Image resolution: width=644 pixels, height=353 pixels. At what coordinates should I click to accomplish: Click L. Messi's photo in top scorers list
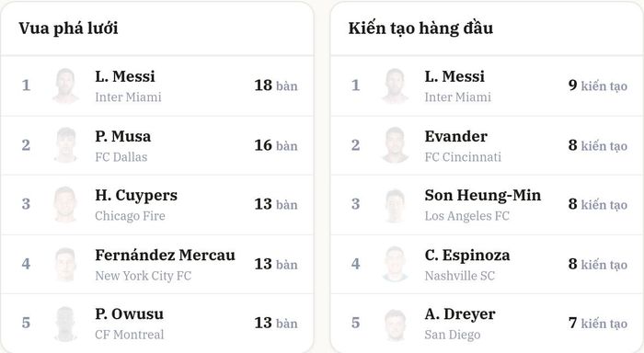pos(65,85)
